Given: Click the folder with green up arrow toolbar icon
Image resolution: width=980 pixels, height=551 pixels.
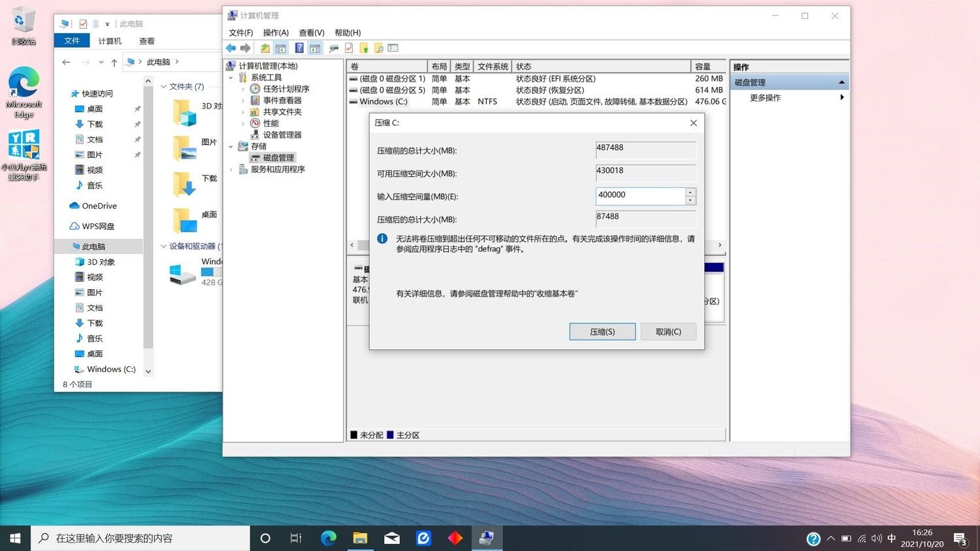Looking at the screenshot, I should click(265, 48).
